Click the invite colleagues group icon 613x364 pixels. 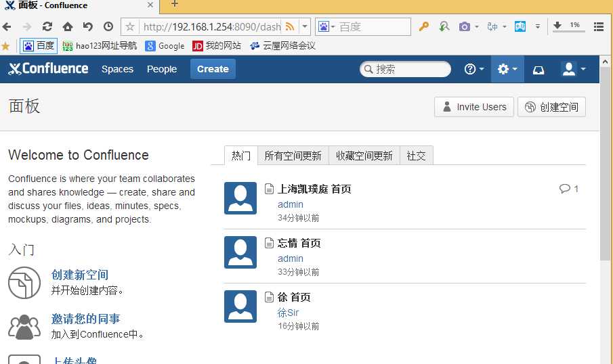(x=24, y=326)
